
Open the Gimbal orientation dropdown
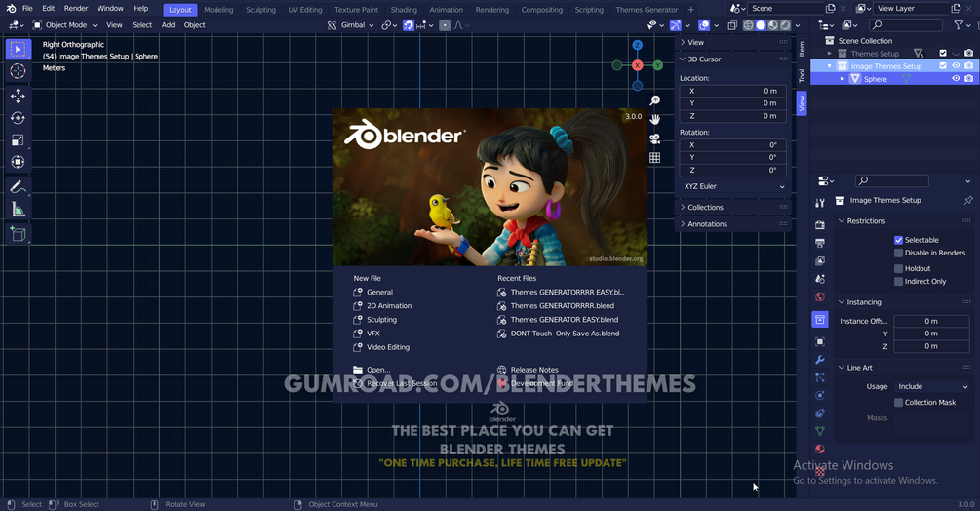click(x=350, y=25)
